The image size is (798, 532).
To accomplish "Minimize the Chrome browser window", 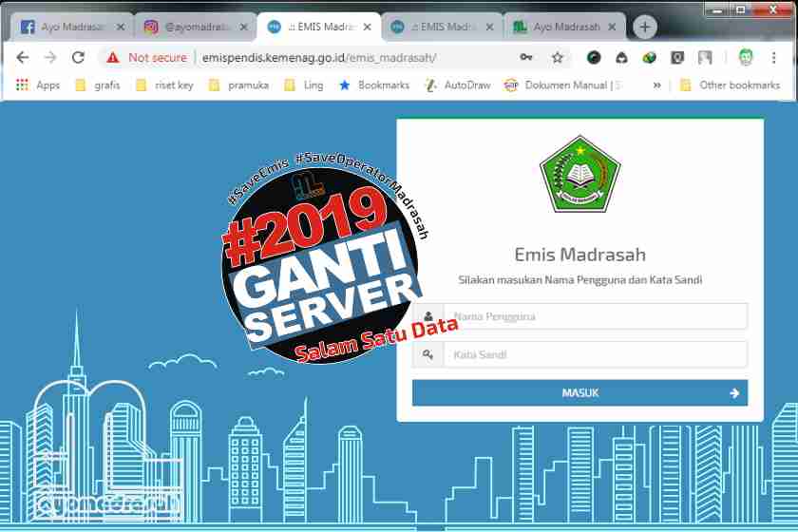I will (718, 10).
